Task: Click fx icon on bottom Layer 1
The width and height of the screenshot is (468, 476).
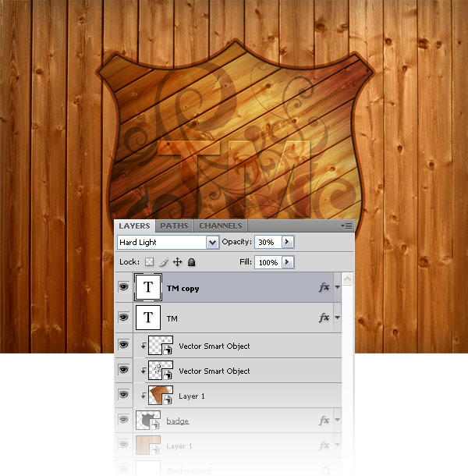Action: point(324,446)
